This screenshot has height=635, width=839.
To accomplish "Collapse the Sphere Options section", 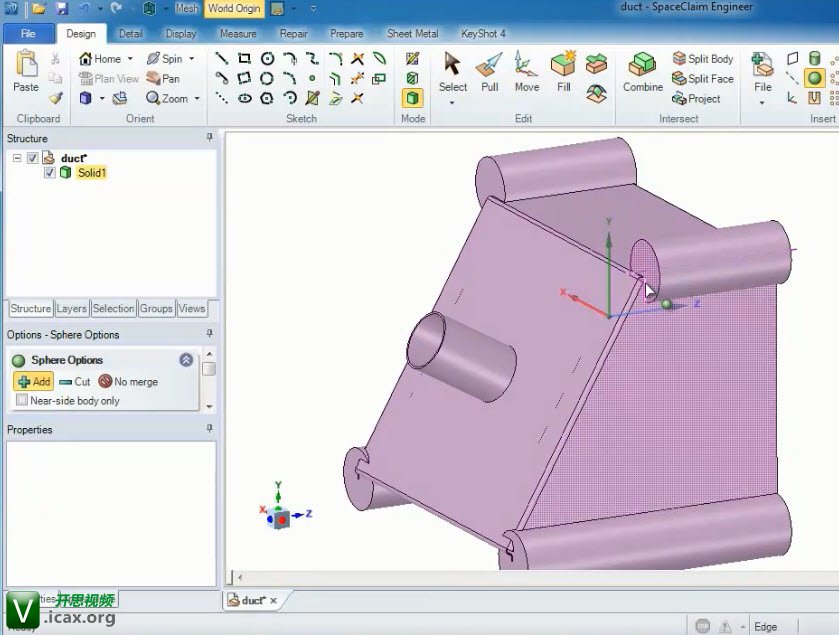I will coord(186,360).
